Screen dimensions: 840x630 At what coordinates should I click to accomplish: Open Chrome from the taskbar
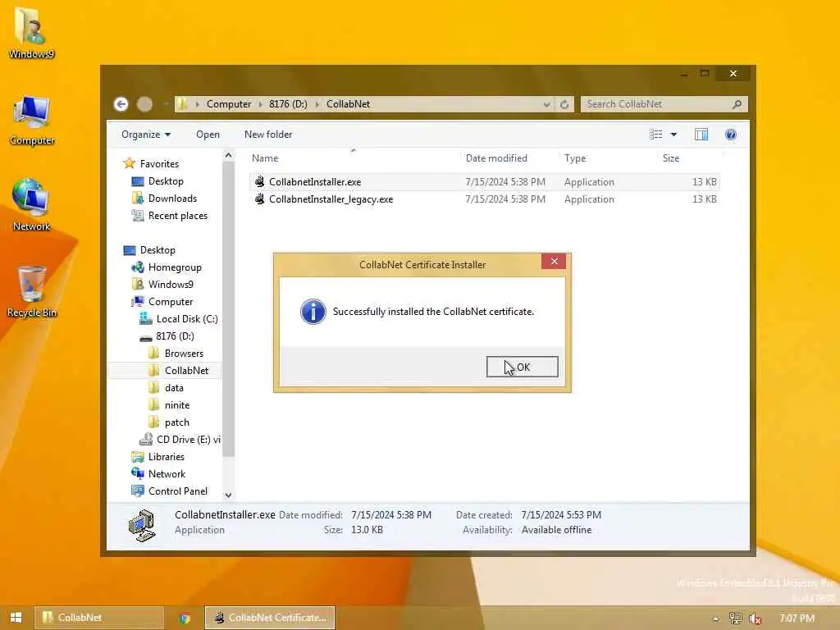(x=185, y=619)
